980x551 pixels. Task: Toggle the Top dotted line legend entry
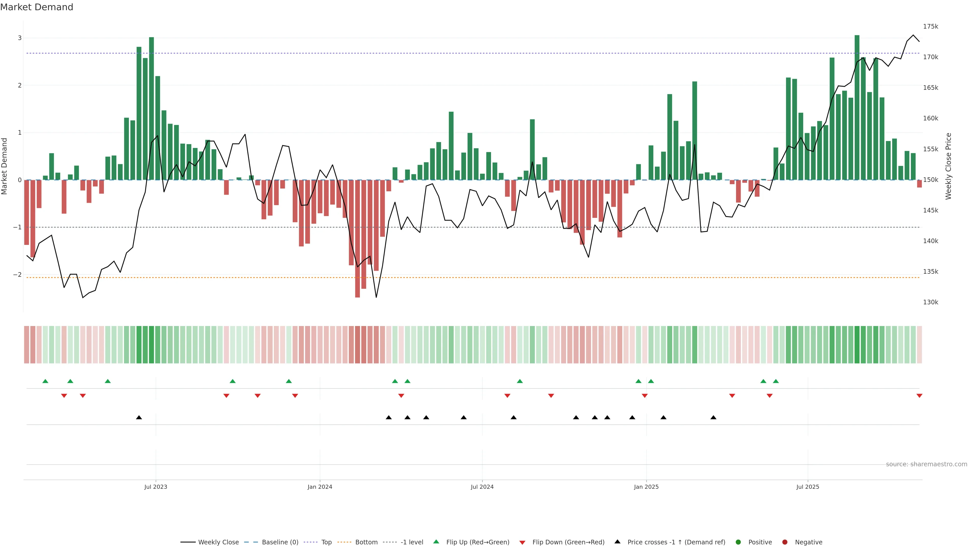[326, 542]
